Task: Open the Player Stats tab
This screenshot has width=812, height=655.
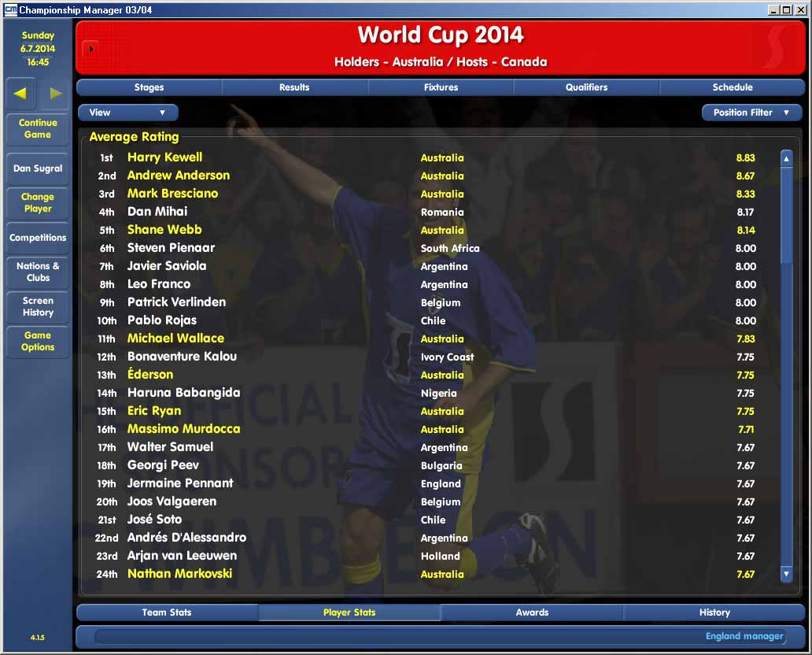Action: click(349, 612)
